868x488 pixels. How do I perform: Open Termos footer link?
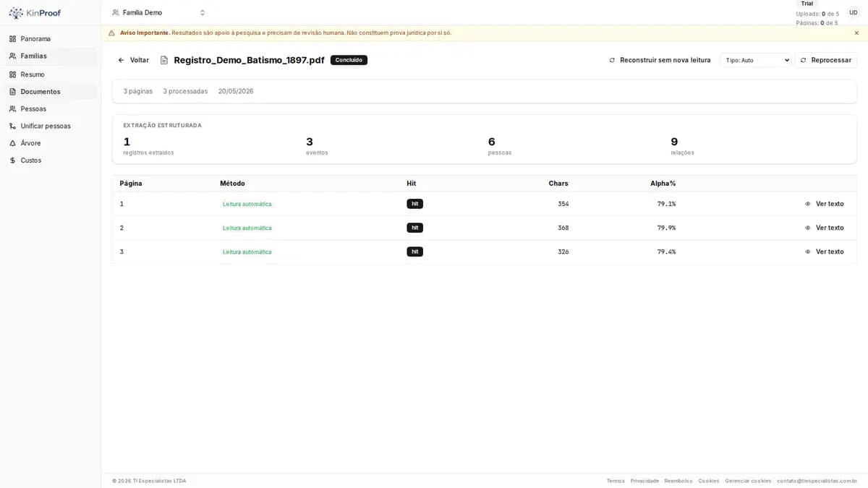click(x=616, y=481)
